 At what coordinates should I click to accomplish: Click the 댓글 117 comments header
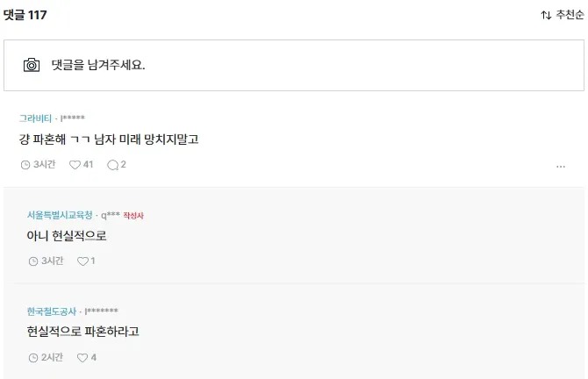tap(25, 15)
